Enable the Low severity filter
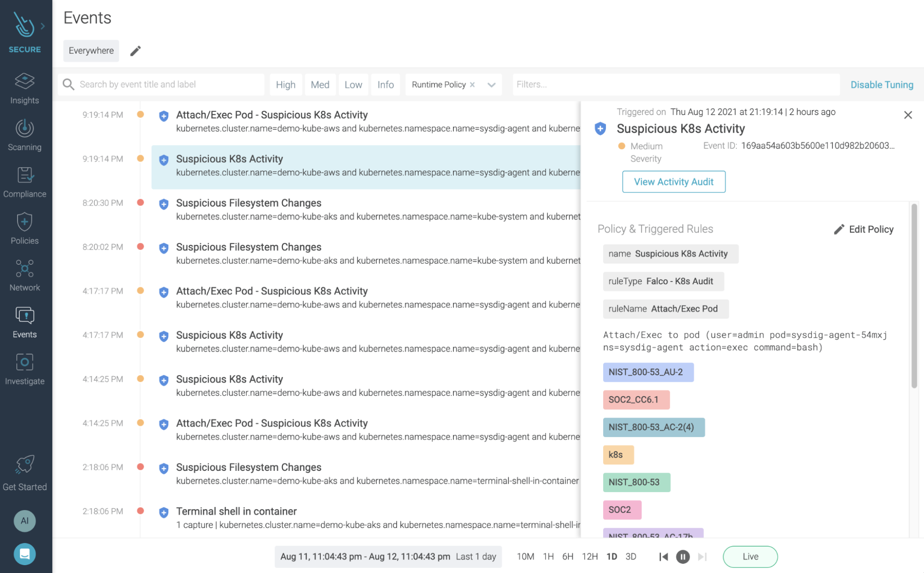The image size is (924, 573). point(353,84)
